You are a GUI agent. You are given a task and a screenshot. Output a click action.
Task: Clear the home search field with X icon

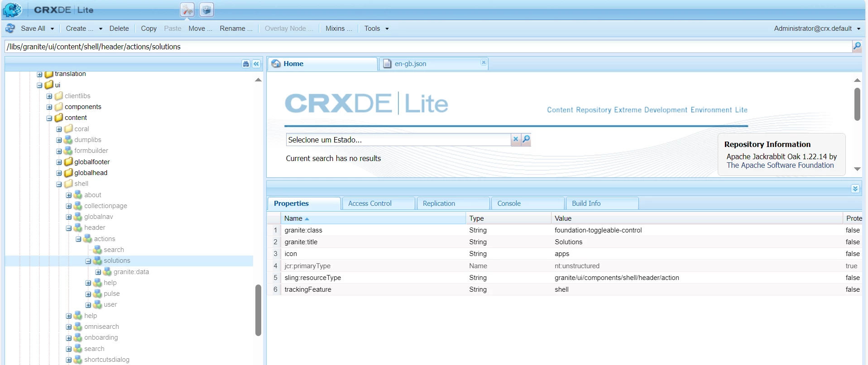click(516, 139)
